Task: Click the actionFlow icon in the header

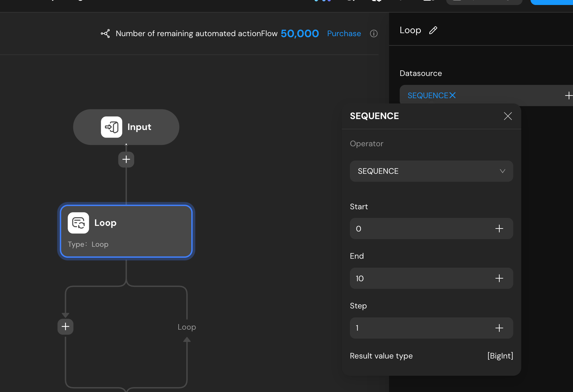Action: [105, 33]
